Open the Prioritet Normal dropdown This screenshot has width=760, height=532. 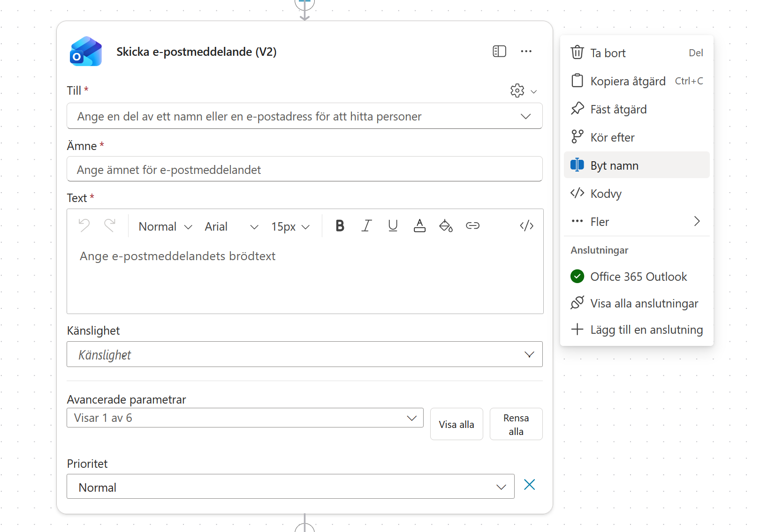(x=290, y=487)
